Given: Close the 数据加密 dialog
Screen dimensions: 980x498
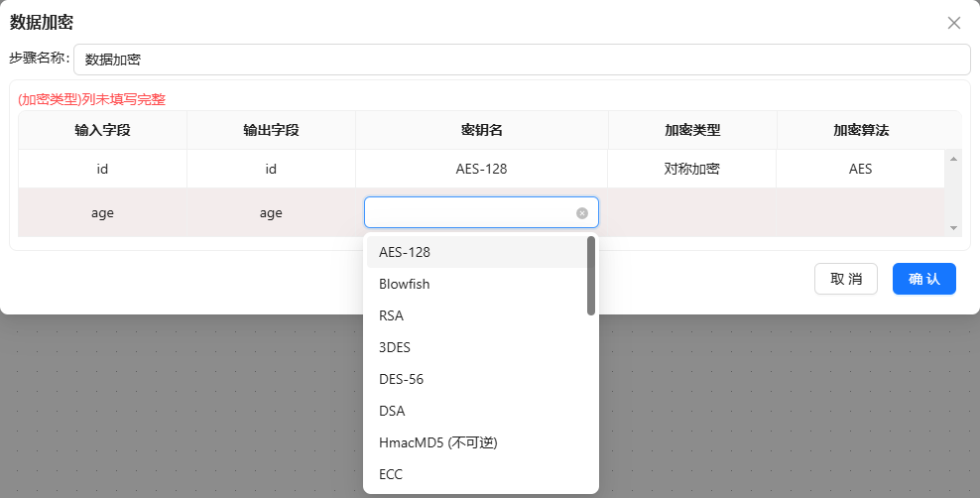Looking at the screenshot, I should (954, 23).
